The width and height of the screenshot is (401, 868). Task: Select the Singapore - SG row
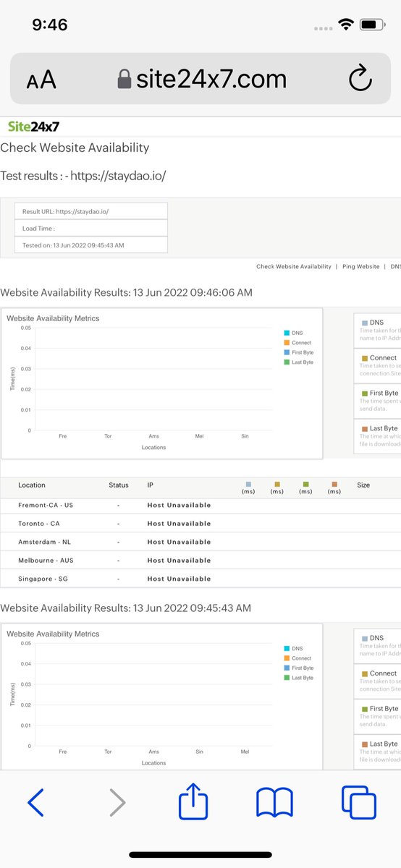click(200, 579)
